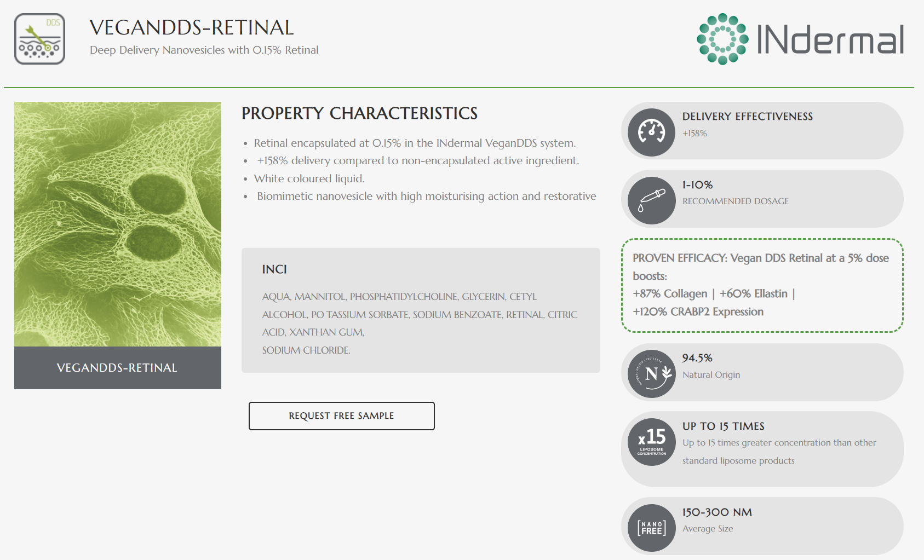Image resolution: width=924 pixels, height=560 pixels.
Task: Open the green cell microscopy product image
Action: tap(118, 224)
